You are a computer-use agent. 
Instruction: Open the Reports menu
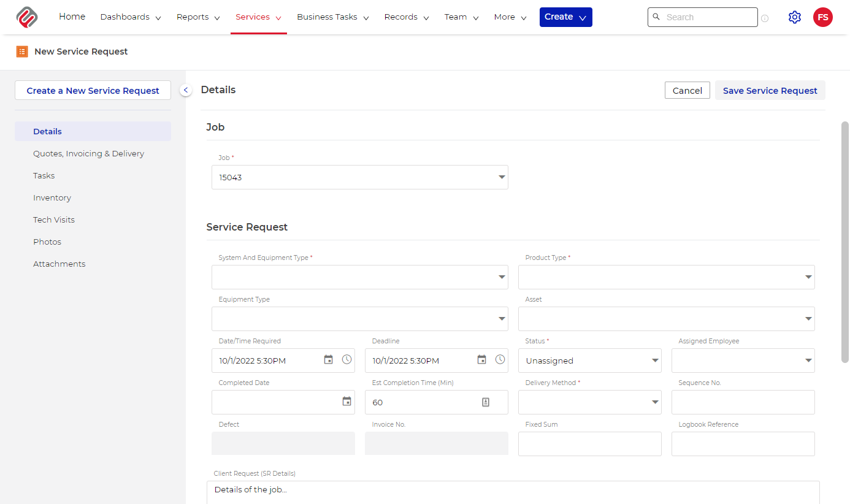[198, 17]
